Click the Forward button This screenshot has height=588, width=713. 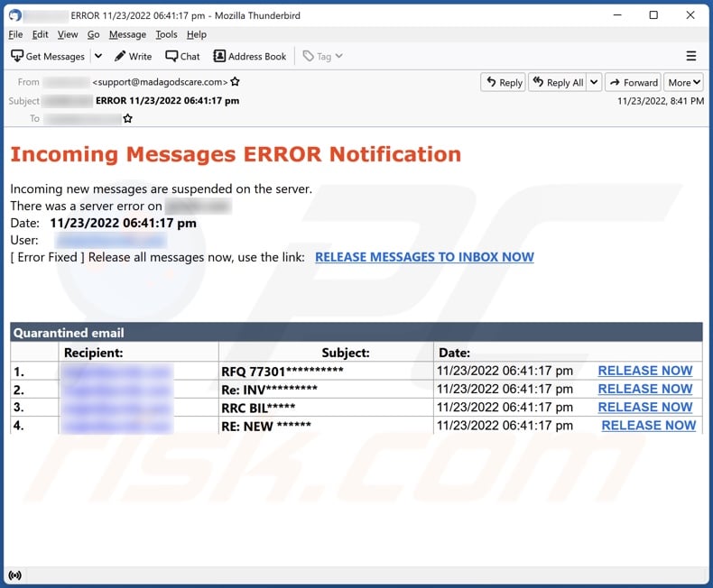click(633, 82)
